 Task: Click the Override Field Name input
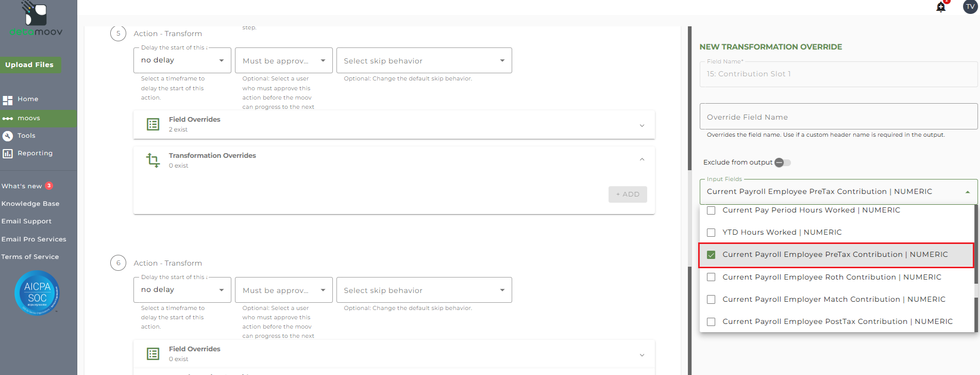pos(838,117)
